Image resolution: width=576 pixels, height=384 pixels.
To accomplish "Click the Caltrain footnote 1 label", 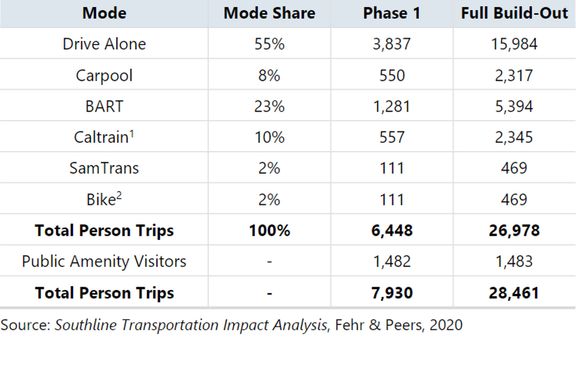I will (104, 137).
